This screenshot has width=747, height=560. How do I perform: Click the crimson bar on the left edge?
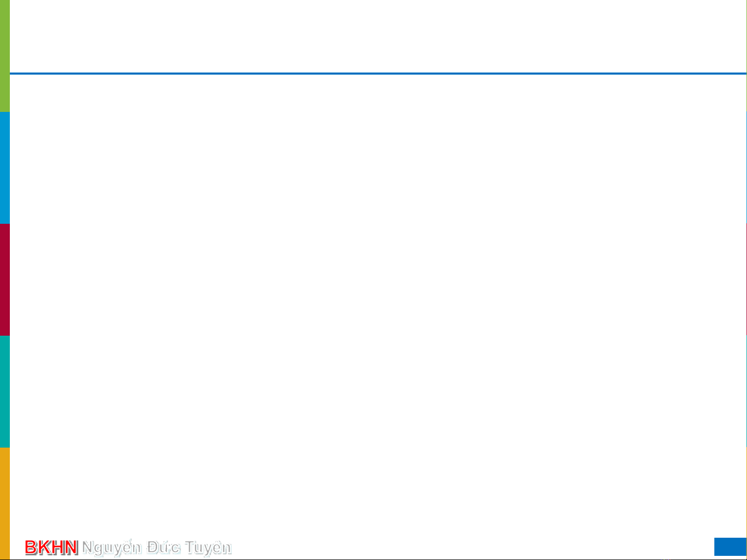click(5, 280)
